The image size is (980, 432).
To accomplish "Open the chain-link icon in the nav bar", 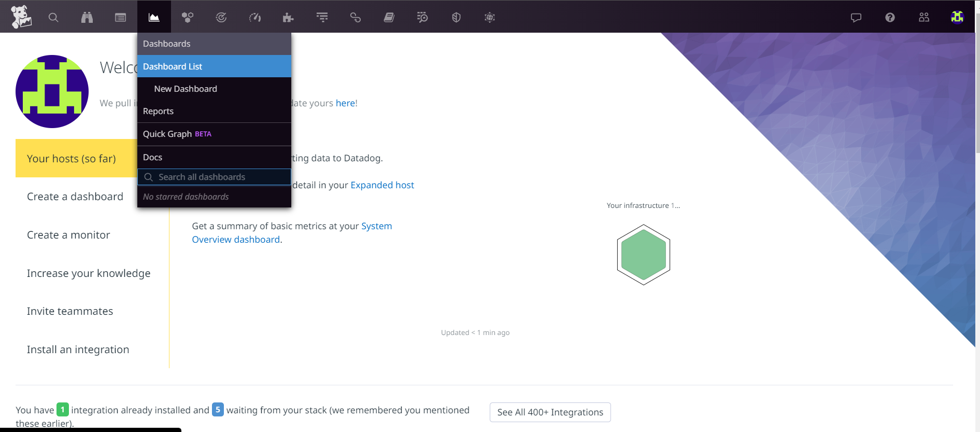I will click(356, 18).
